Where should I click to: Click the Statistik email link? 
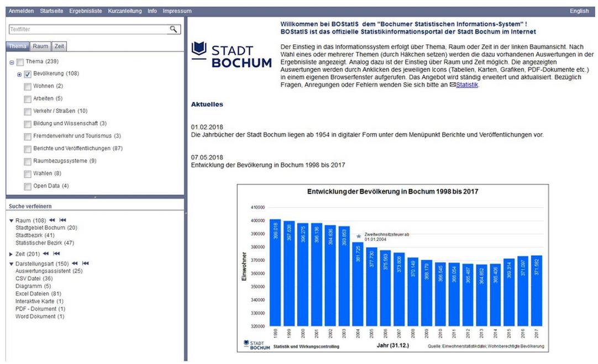(x=466, y=85)
